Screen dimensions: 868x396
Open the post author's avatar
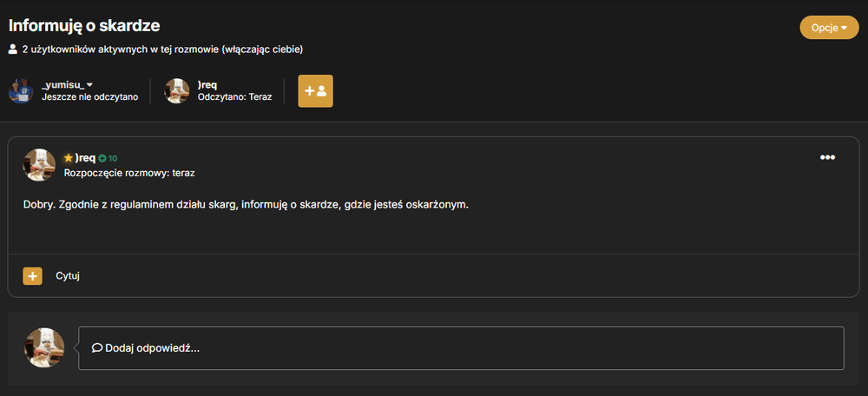39,164
